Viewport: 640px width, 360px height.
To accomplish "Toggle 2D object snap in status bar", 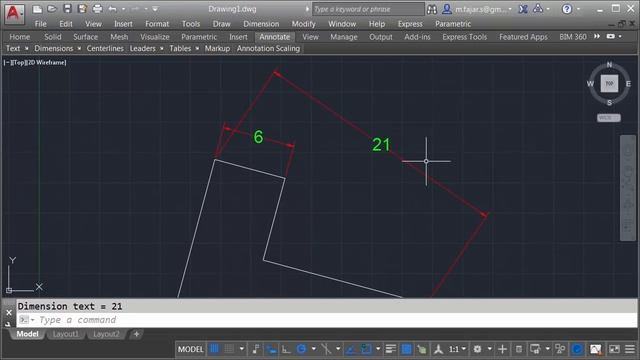I will 366,349.
